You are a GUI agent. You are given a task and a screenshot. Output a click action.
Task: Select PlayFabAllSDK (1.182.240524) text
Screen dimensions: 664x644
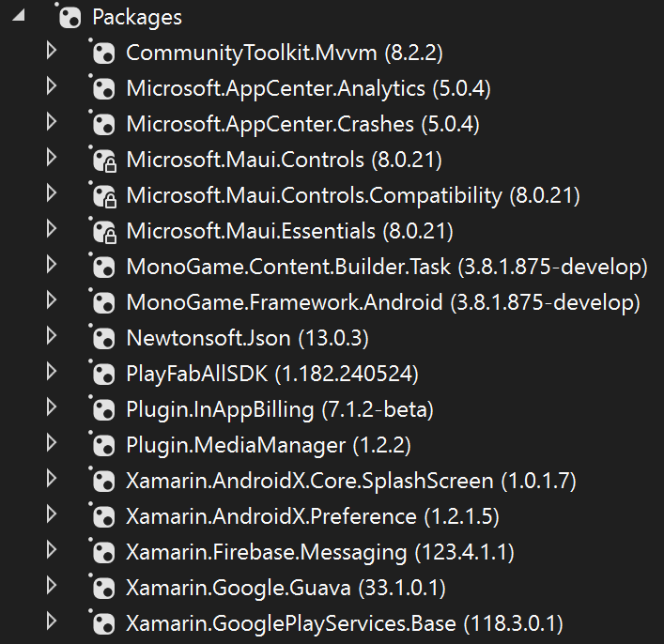tap(272, 374)
